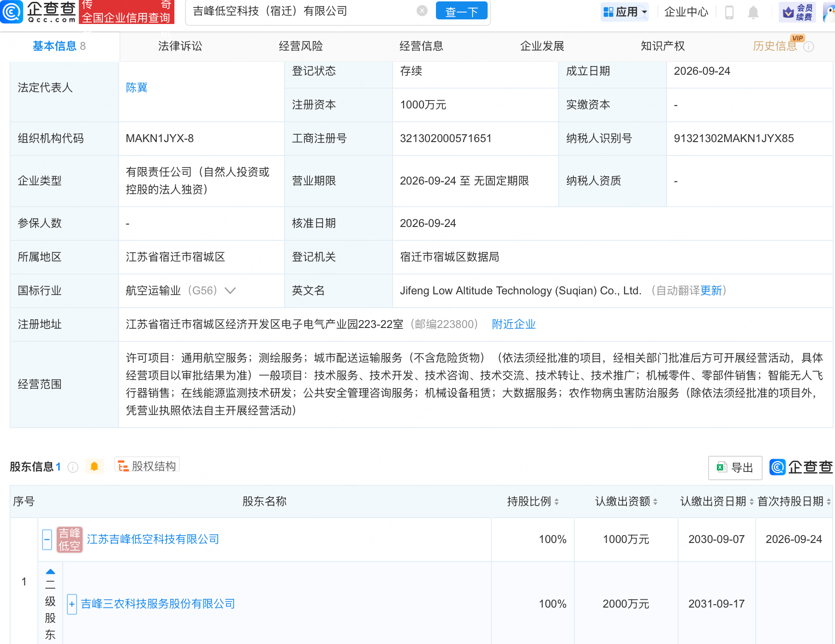Open 附近企业 link
Screen dimensions: 835x644
coord(513,324)
